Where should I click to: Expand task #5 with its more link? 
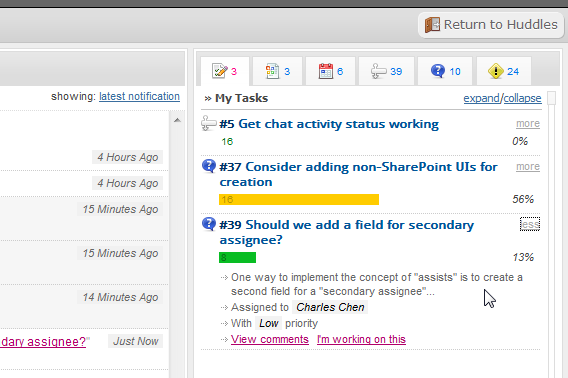pos(528,124)
